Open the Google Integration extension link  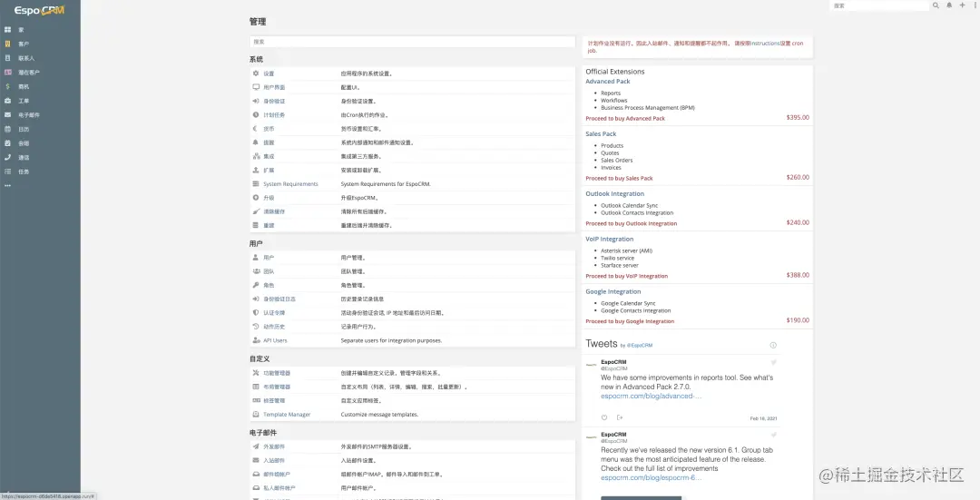coord(613,291)
